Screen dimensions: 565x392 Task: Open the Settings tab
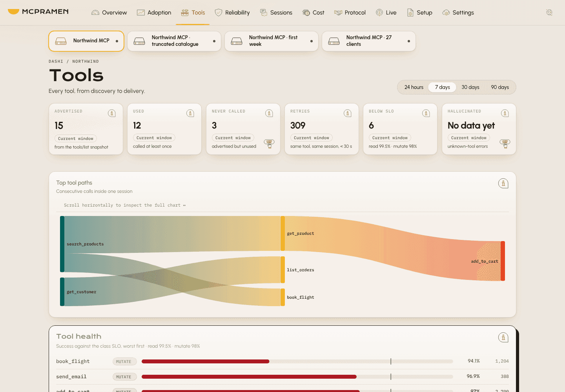(458, 13)
